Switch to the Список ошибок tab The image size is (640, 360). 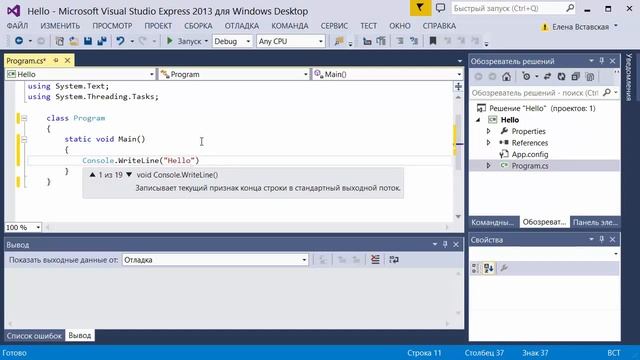34,336
